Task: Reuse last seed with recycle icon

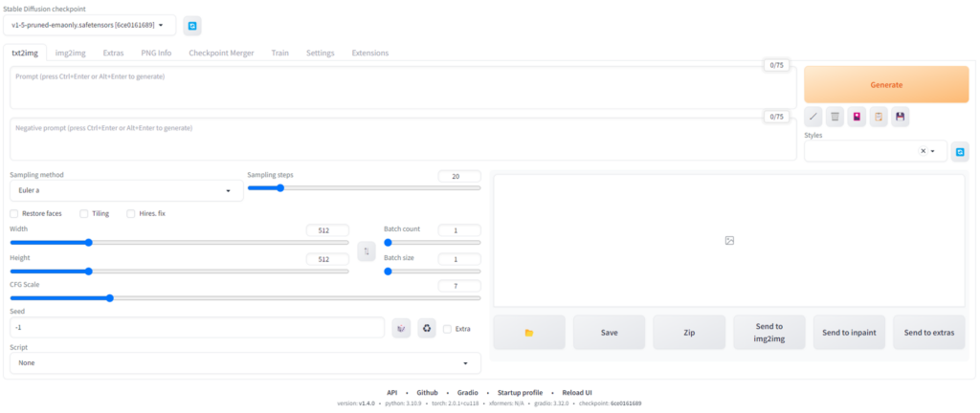Action: (x=427, y=328)
